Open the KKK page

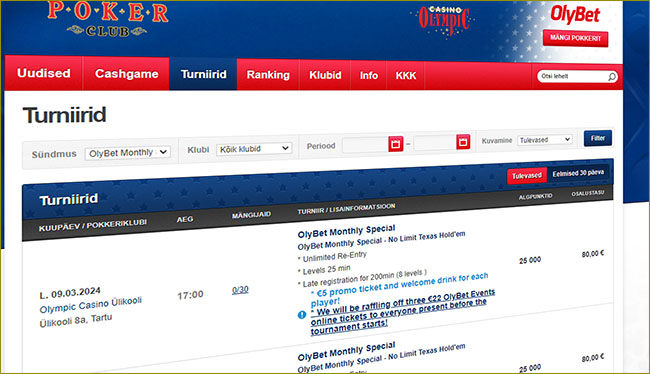click(x=405, y=76)
